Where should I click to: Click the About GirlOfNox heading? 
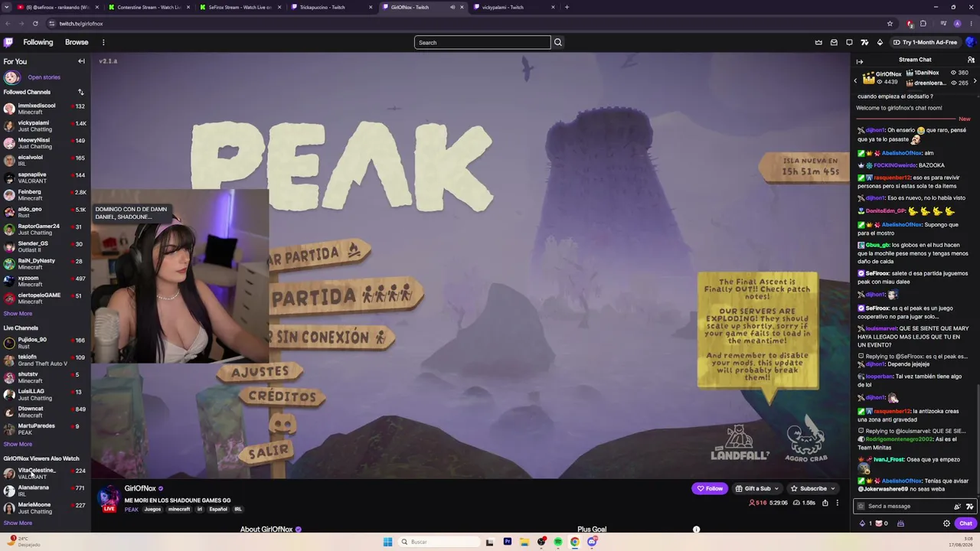click(266, 529)
